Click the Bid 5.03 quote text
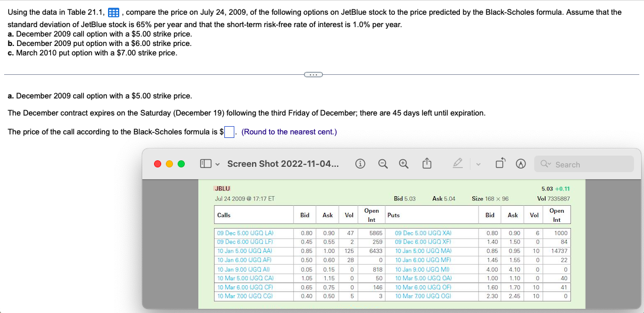The image size is (644, 313). point(404,199)
